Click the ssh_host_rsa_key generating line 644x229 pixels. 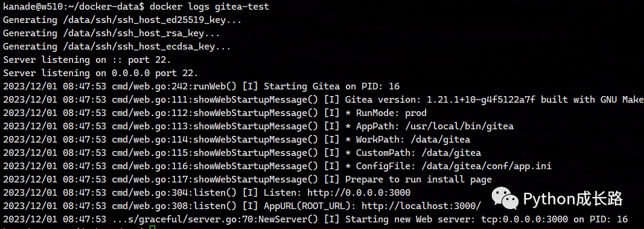[x=111, y=33]
